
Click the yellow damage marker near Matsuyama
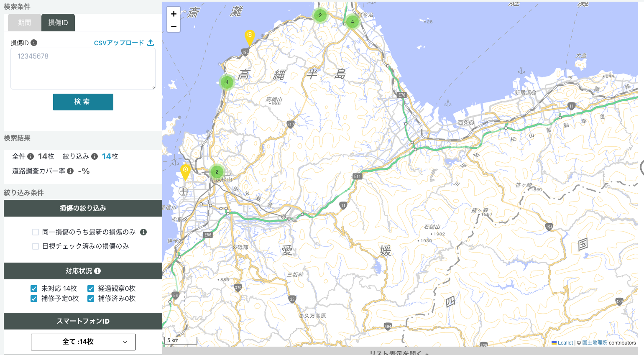(x=185, y=171)
